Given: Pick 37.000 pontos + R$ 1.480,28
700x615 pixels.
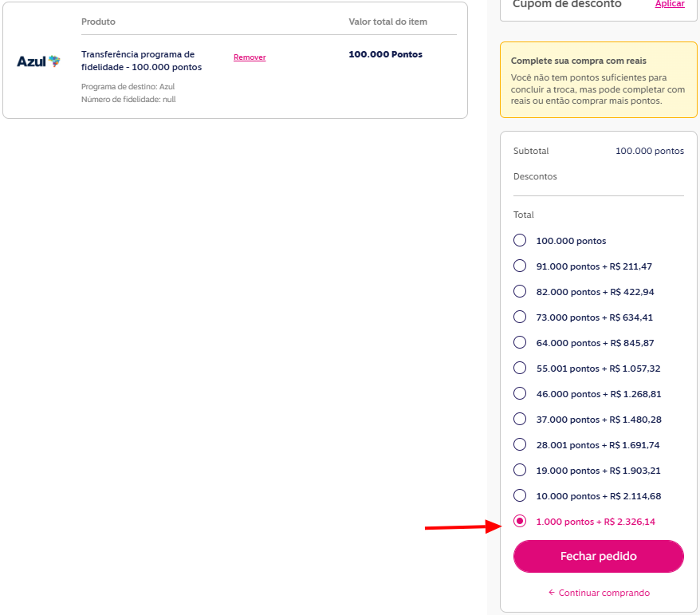Looking at the screenshot, I should 520,419.
